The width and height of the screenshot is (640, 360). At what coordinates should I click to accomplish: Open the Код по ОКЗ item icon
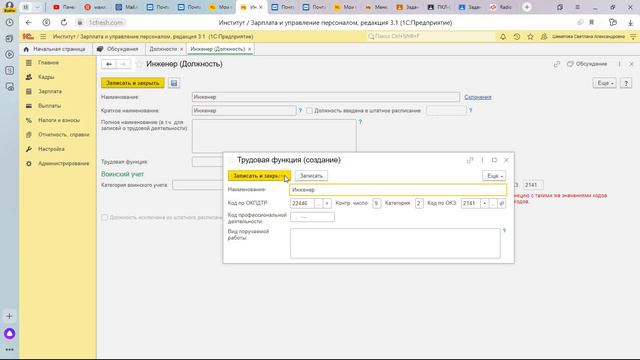coord(502,203)
